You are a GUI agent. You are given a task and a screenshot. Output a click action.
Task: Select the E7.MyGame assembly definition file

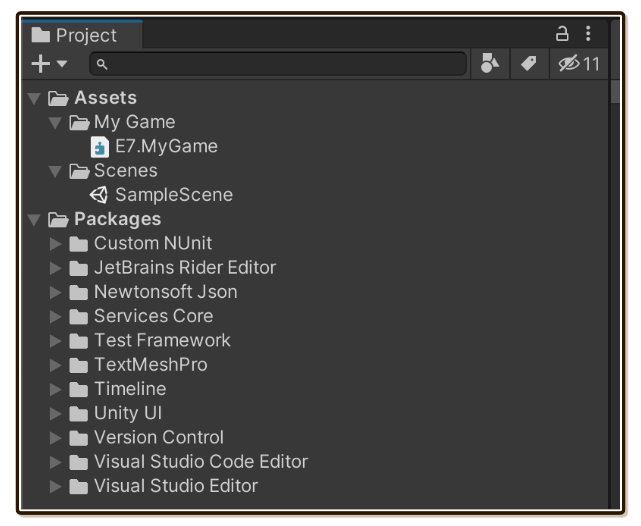tap(166, 146)
